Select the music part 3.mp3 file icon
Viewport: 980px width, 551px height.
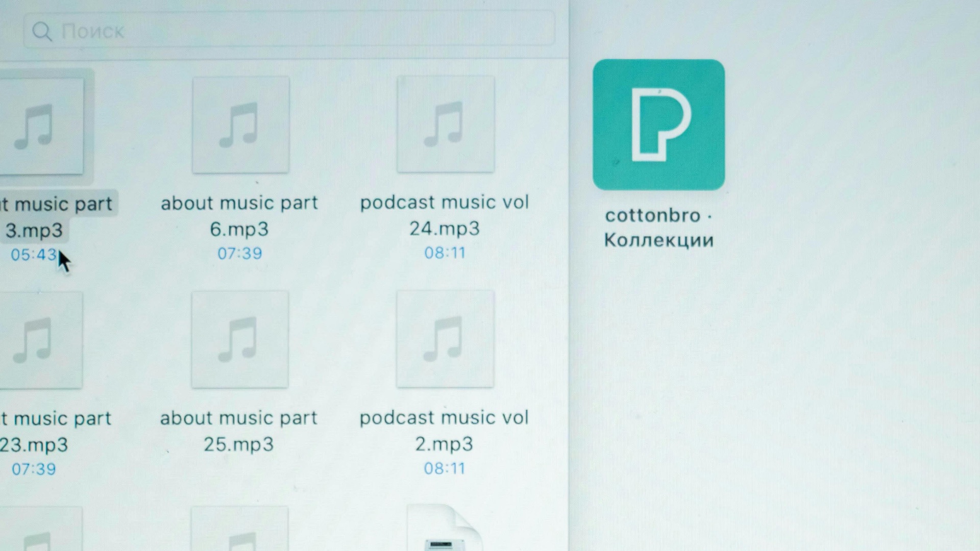pyautogui.click(x=41, y=126)
